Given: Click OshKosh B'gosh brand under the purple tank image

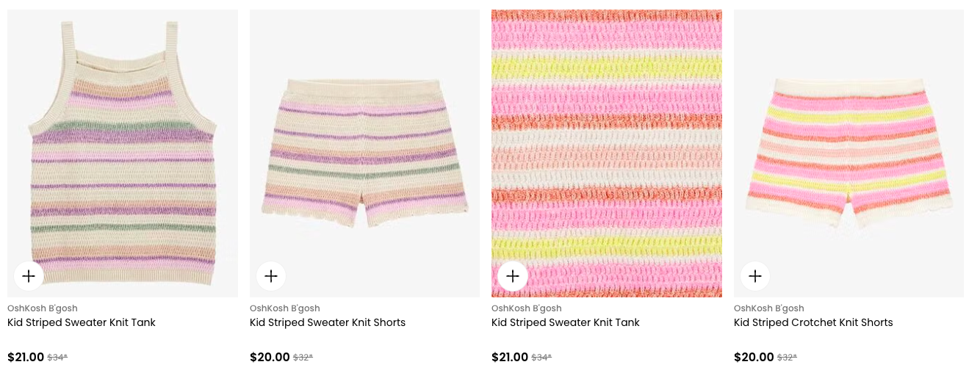Looking at the screenshot, I should click(x=43, y=308).
